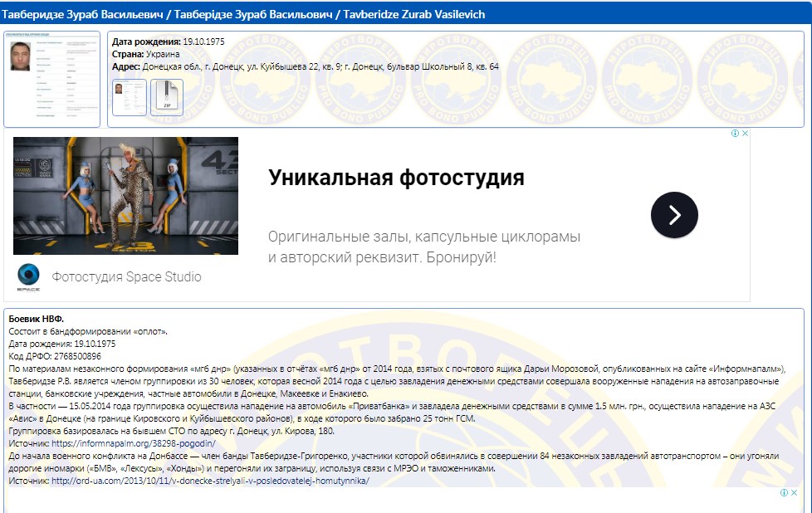Click the Space Studio logo icon
Screen dimensions: 812x513
coord(29,276)
